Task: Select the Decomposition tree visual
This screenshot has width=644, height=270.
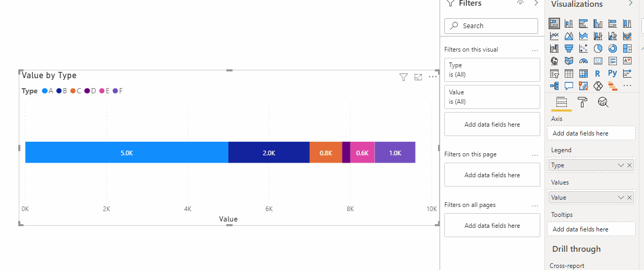Action: (554, 86)
